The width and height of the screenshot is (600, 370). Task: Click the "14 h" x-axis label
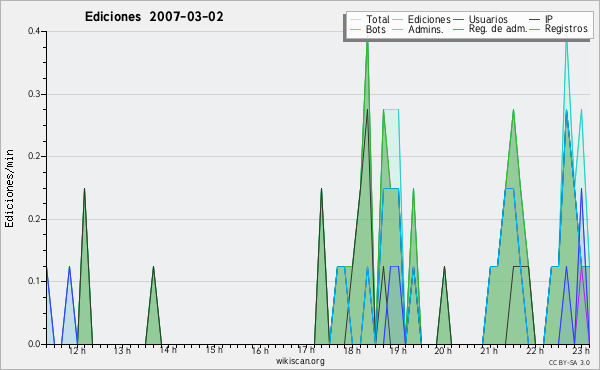pyautogui.click(x=168, y=350)
